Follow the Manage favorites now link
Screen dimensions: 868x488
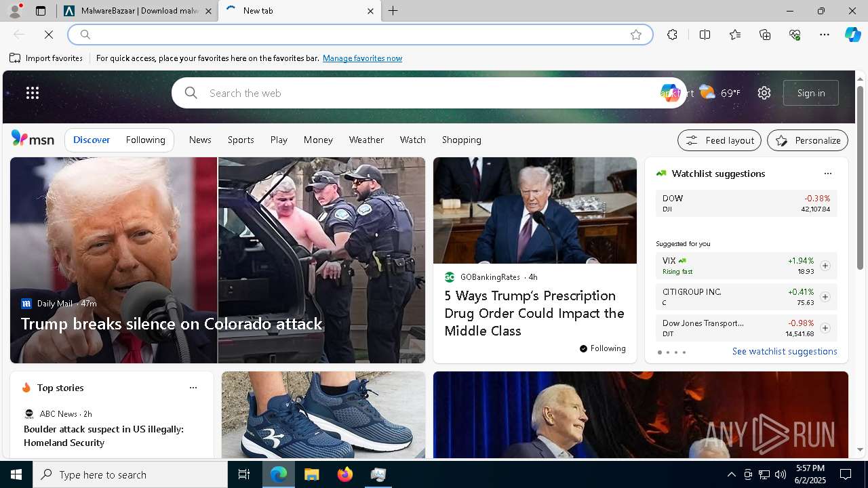[x=362, y=58]
